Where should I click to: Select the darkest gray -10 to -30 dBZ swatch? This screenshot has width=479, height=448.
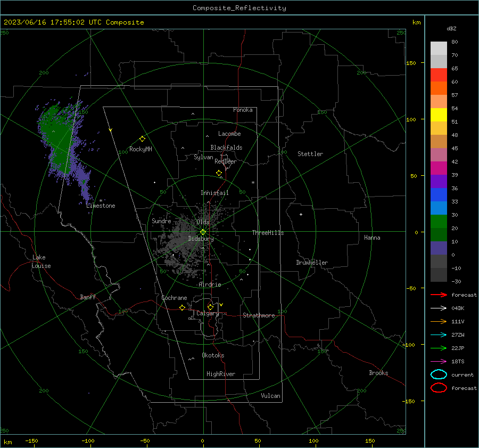coord(439,275)
